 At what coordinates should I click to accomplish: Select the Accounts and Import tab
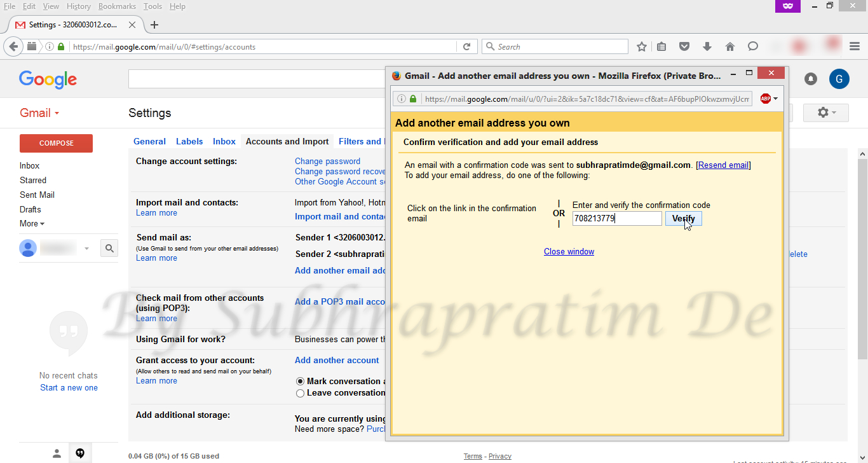287,142
